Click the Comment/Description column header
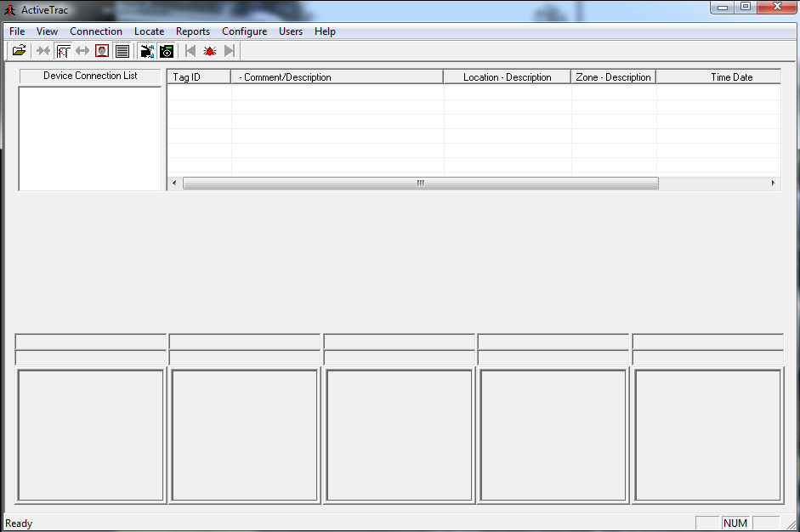The image size is (800, 532). pos(337,77)
